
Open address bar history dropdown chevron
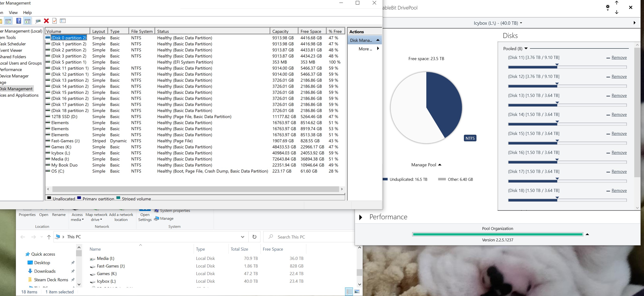tap(242, 237)
